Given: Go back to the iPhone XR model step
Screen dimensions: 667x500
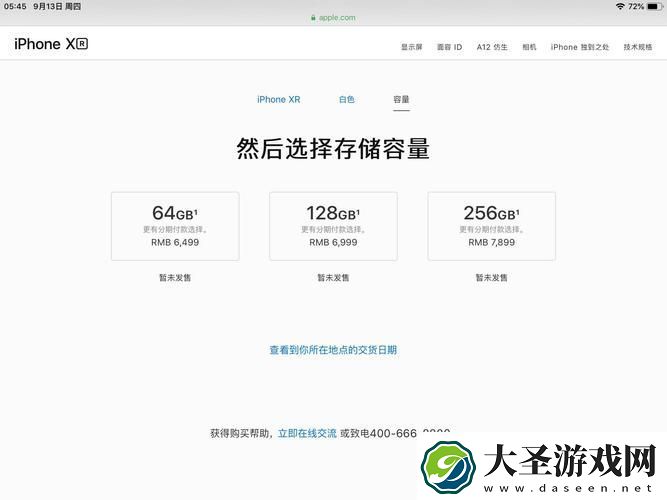Looking at the screenshot, I should 279,100.
